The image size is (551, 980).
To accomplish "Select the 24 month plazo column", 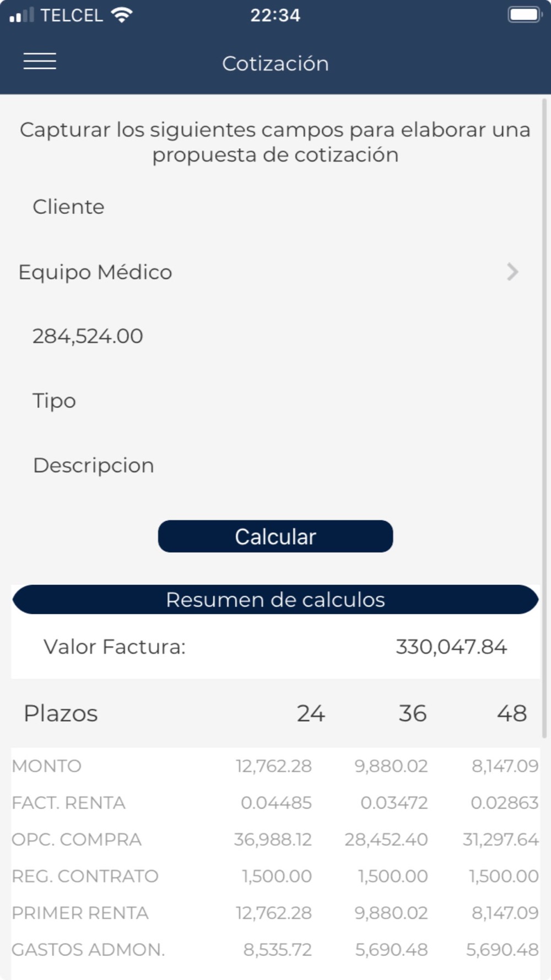I will (x=311, y=713).
